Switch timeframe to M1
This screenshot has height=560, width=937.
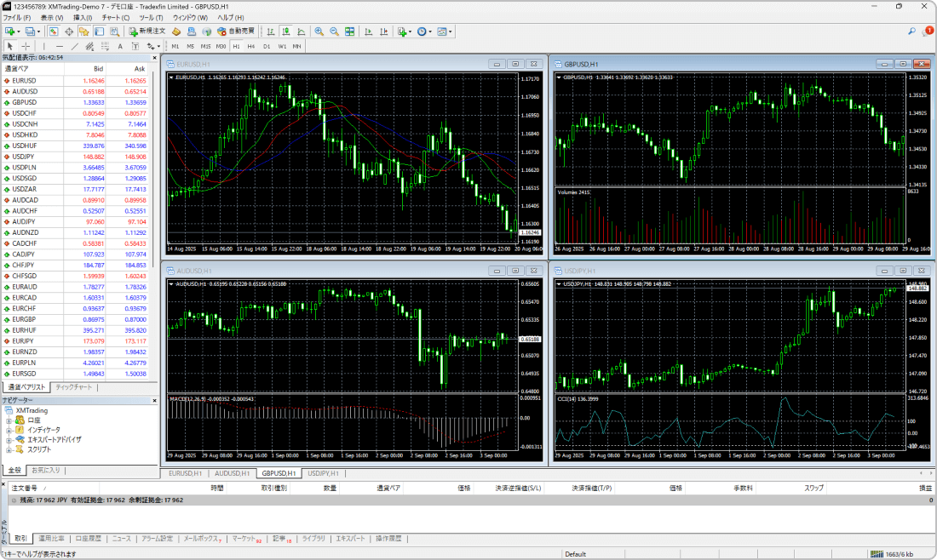pos(175,46)
